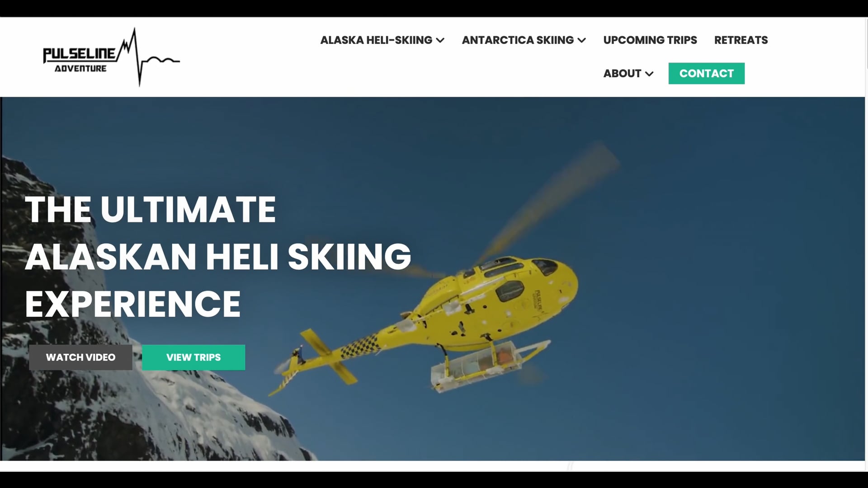Click the page scrollbar at right edge
This screenshot has width=868, height=488.
pos(866,244)
